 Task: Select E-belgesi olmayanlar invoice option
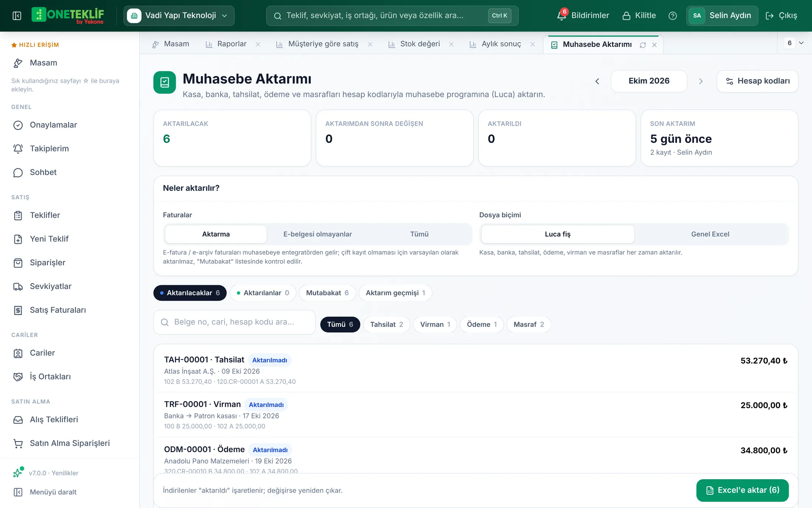[317, 234]
